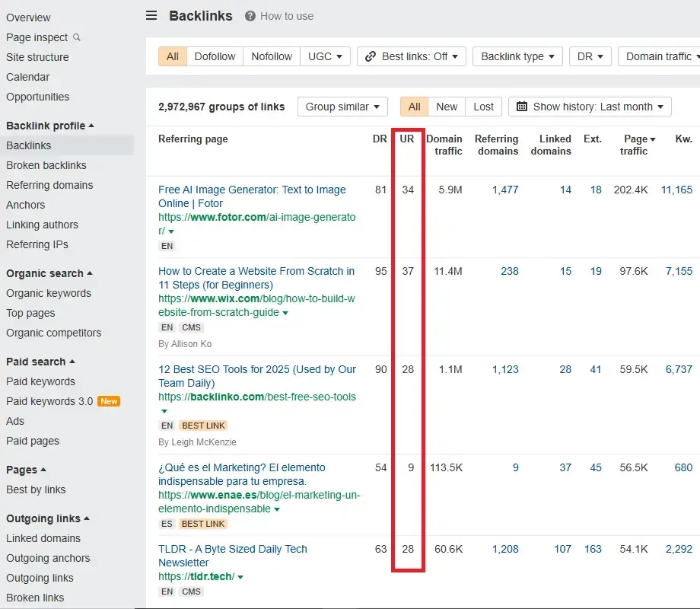Image resolution: width=700 pixels, height=609 pixels.
Task: Click the Page traffic sort arrow
Action: coord(651,139)
